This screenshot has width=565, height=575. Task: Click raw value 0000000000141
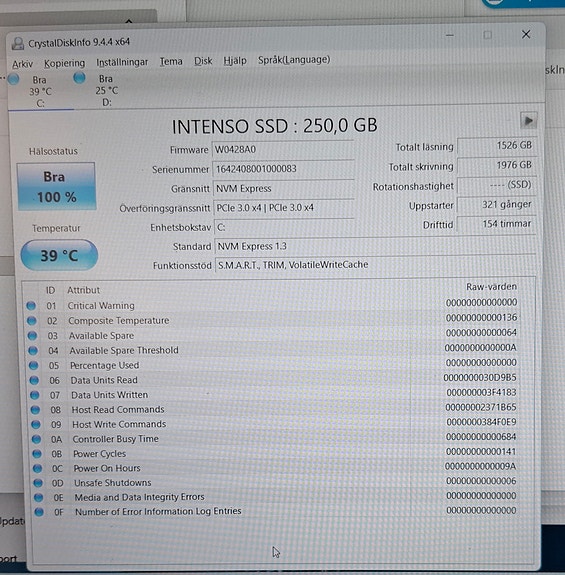[x=481, y=451]
